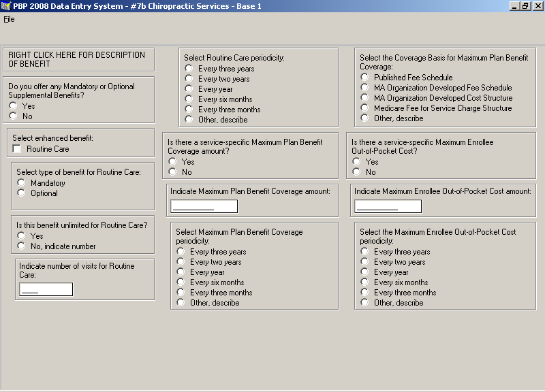
Task: Select No for Maximum Enrollee Out-of-Pocket Cost
Action: tap(356, 172)
